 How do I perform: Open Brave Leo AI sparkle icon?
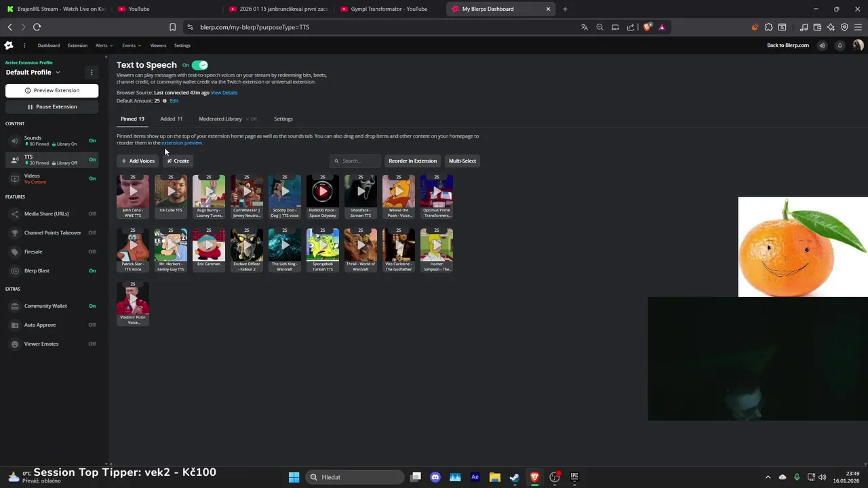pos(831,27)
